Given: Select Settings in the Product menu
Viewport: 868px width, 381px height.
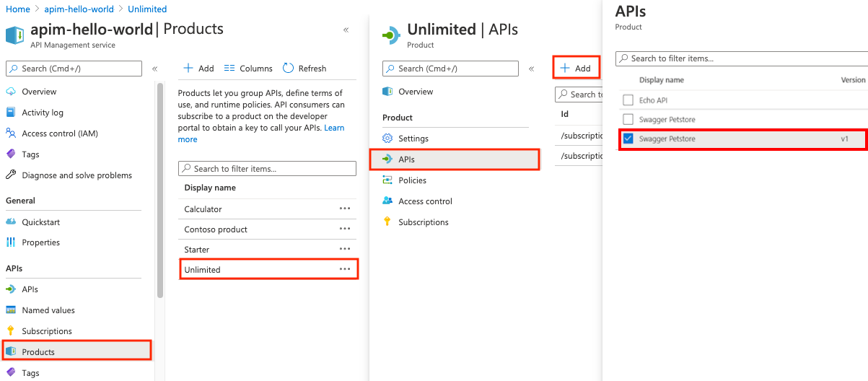Looking at the screenshot, I should tap(413, 139).
